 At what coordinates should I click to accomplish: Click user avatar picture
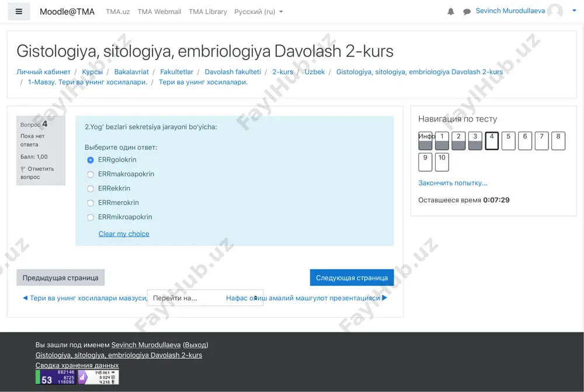click(555, 11)
